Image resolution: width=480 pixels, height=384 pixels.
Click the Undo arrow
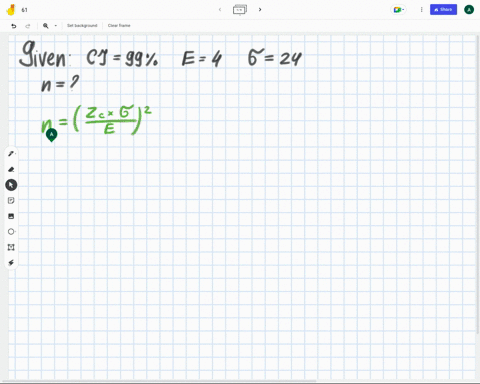coord(14,26)
